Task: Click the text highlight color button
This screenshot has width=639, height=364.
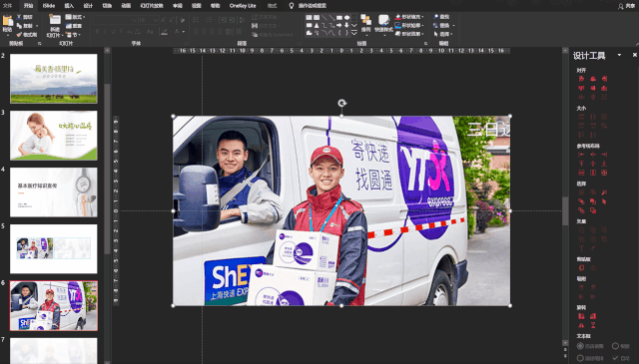Action: [164, 31]
